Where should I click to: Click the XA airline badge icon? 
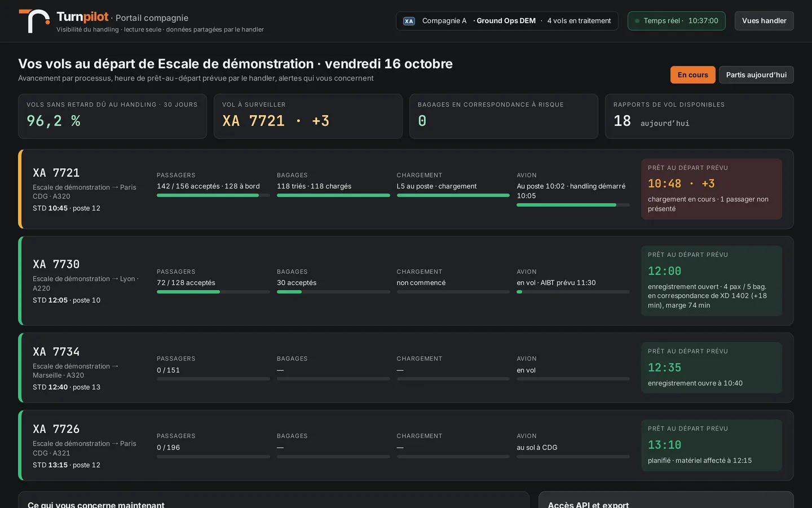pos(409,21)
